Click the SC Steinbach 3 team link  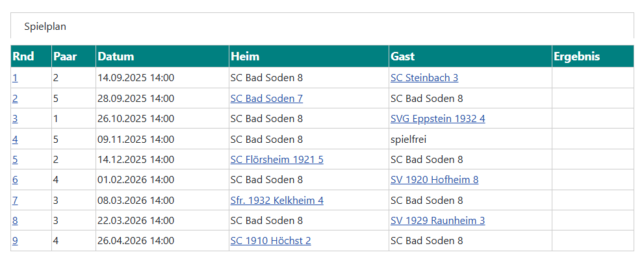424,78
